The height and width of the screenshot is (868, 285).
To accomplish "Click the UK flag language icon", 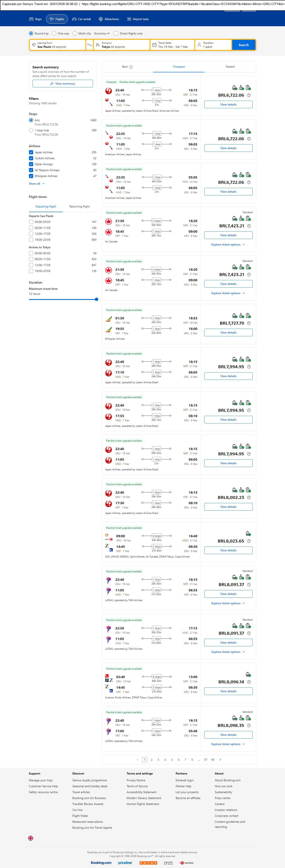I will coord(31,838).
